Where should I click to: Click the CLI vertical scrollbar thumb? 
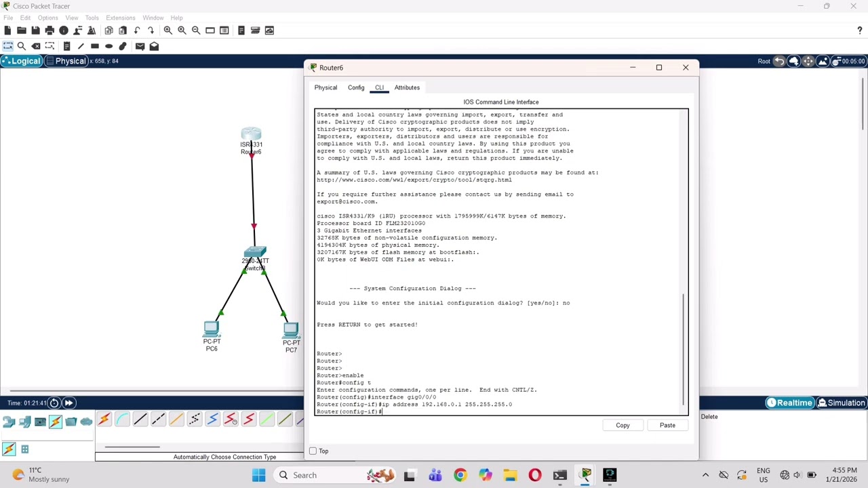click(x=684, y=349)
